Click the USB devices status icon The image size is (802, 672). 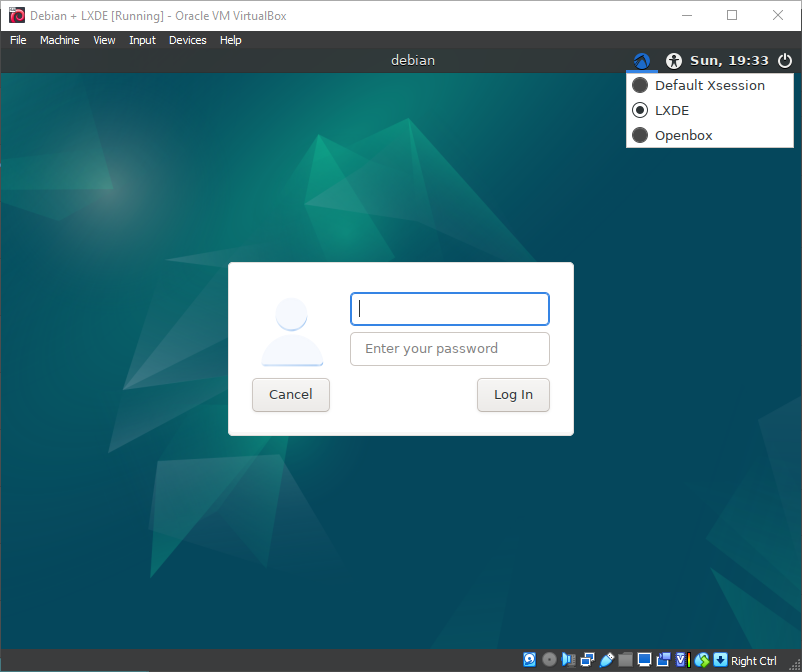point(606,660)
